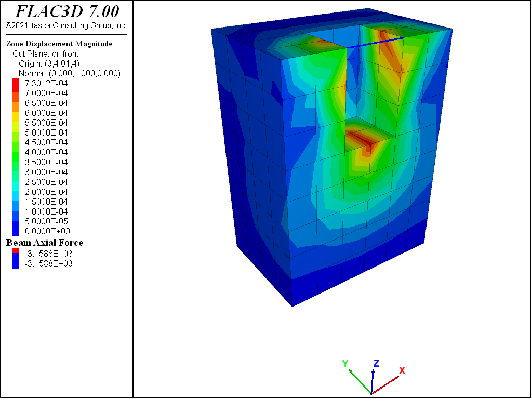This screenshot has height=399, width=532.
Task: Click the blue Z axis label
Action: [376, 363]
